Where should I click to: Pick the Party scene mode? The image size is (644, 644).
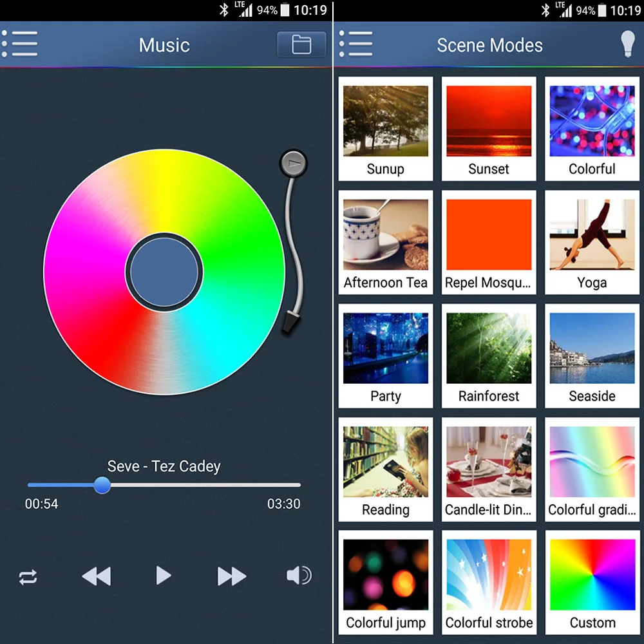pos(385,355)
